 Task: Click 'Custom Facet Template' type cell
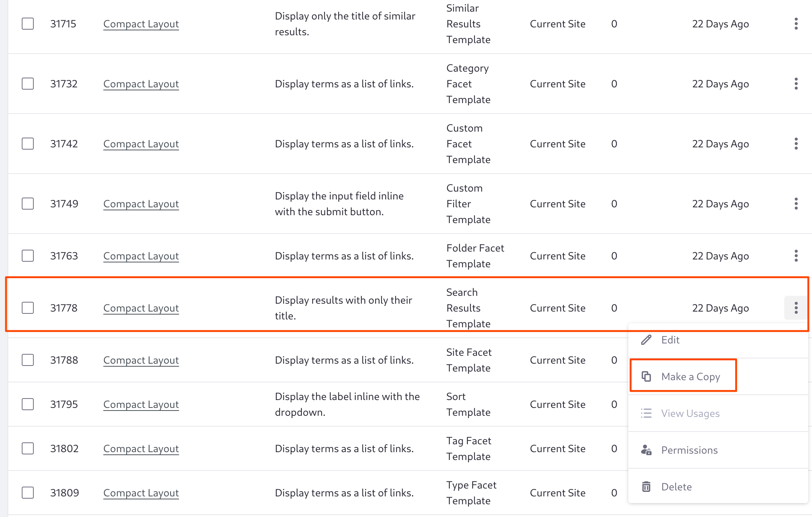pos(468,144)
